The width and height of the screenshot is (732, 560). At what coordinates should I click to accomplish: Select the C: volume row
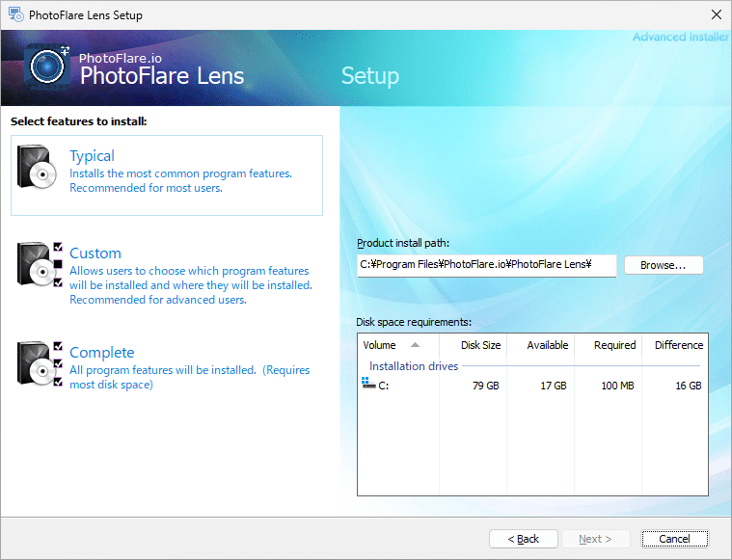tap(532, 386)
